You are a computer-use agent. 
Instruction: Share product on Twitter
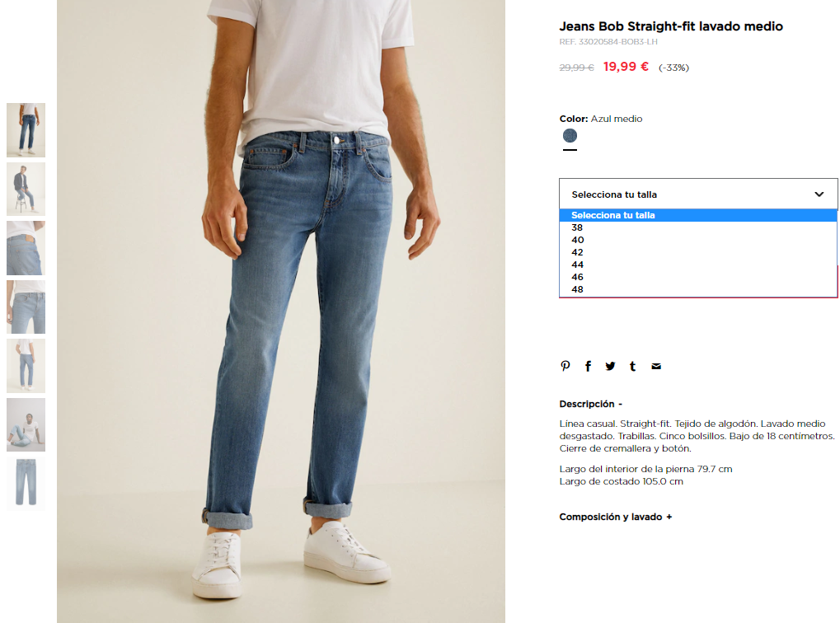[610, 367]
